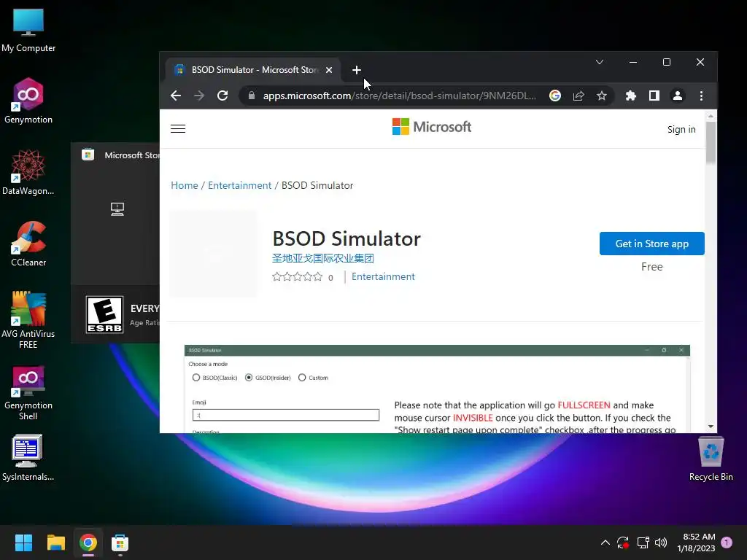
Task: Click the Google icon in the address bar
Action: pyautogui.click(x=555, y=96)
